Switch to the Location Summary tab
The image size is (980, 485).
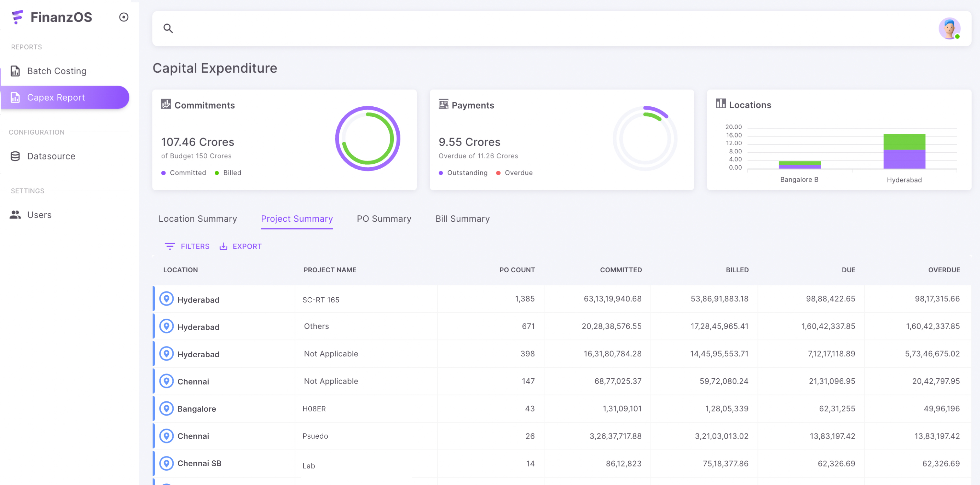point(198,219)
